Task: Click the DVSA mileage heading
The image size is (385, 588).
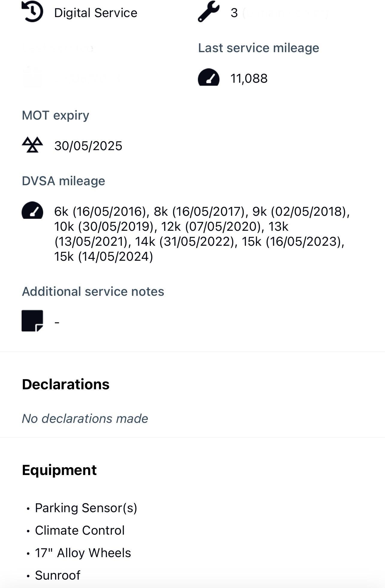Action: 63,181
